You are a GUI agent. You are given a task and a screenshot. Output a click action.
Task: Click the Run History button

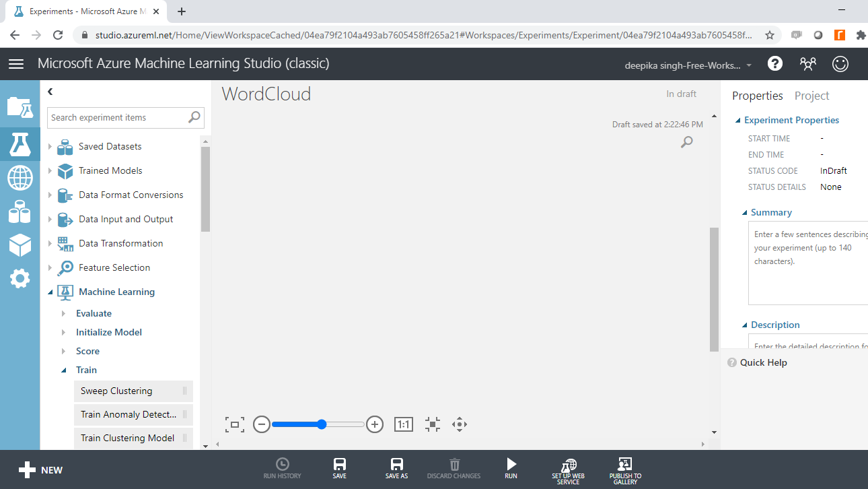[283, 469]
